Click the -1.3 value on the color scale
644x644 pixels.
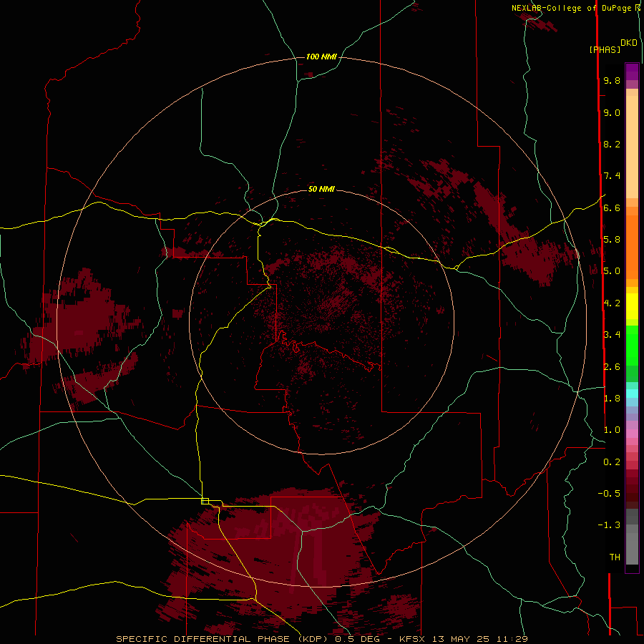click(x=609, y=525)
